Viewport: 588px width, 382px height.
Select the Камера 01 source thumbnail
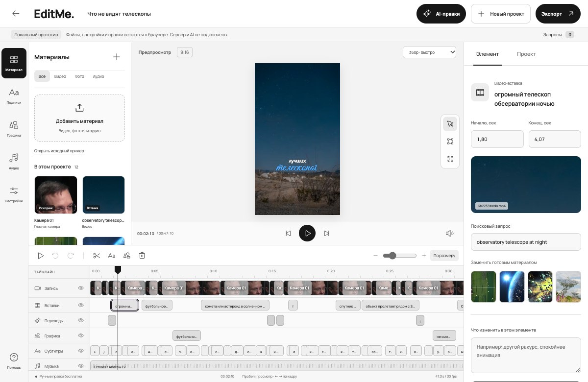[56, 195]
